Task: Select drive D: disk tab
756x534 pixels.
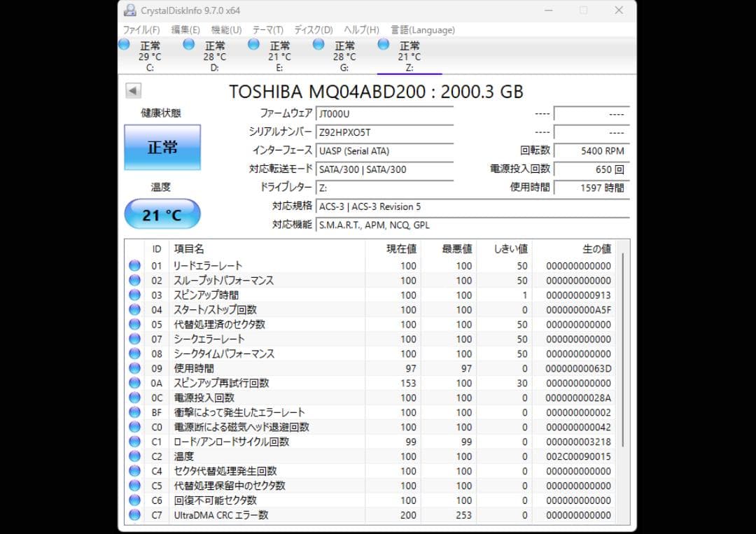Action: pyautogui.click(x=215, y=57)
